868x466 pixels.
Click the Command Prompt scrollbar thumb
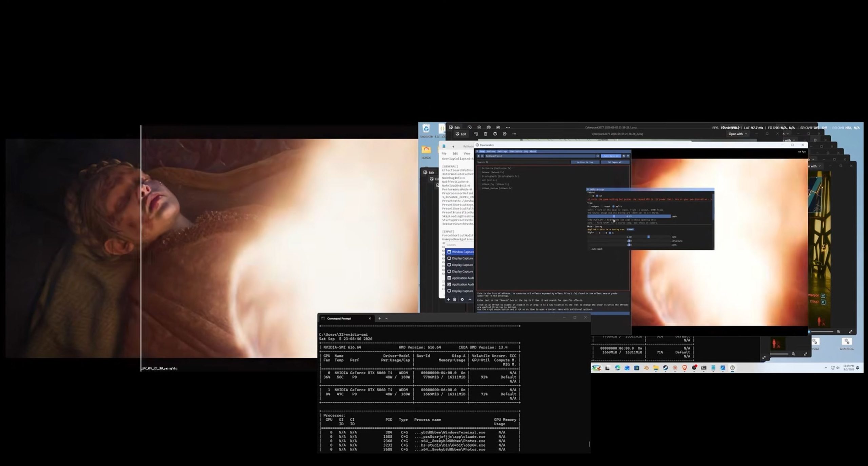pos(589,444)
